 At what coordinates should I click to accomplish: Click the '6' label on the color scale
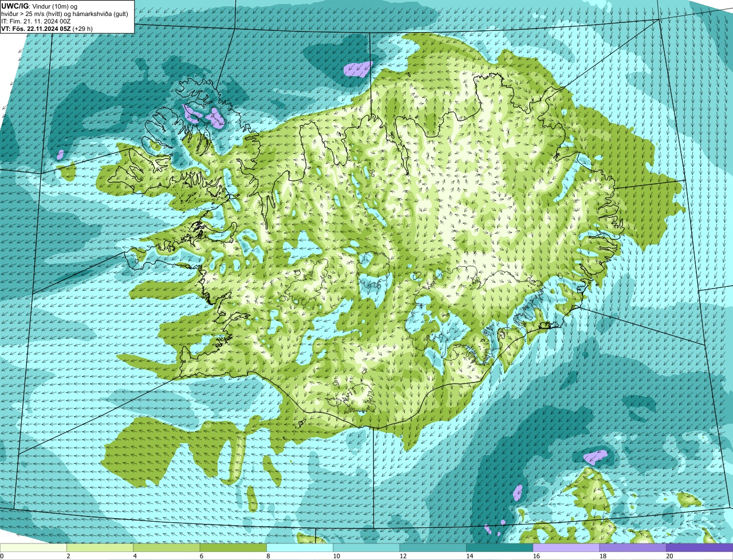[x=201, y=556]
